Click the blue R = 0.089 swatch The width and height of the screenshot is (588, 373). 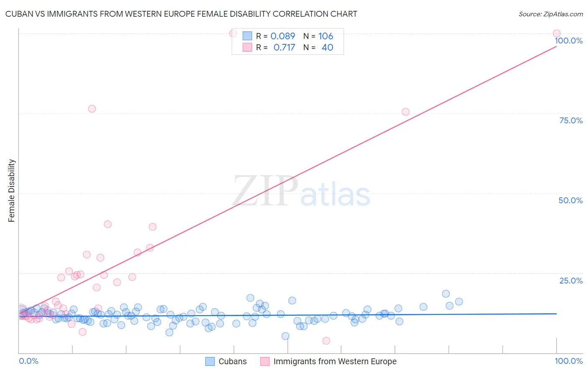(247, 36)
